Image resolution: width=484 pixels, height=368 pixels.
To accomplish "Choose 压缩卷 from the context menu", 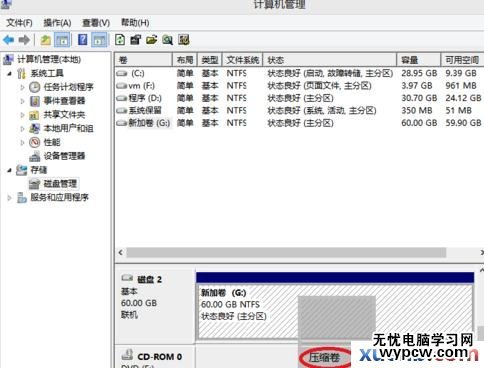I will coord(324,358).
